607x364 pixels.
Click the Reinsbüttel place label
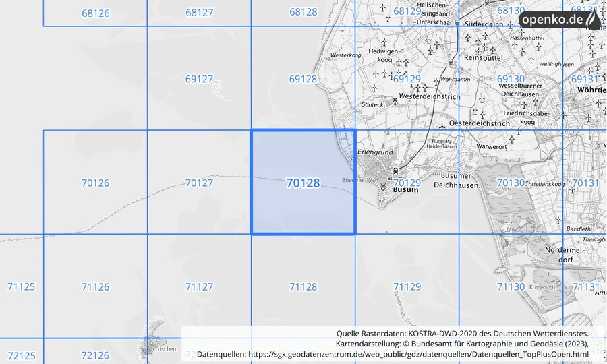[483, 58]
